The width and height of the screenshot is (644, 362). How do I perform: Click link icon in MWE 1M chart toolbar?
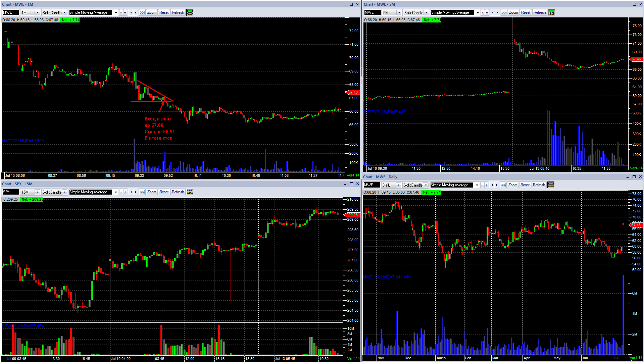(190, 12)
